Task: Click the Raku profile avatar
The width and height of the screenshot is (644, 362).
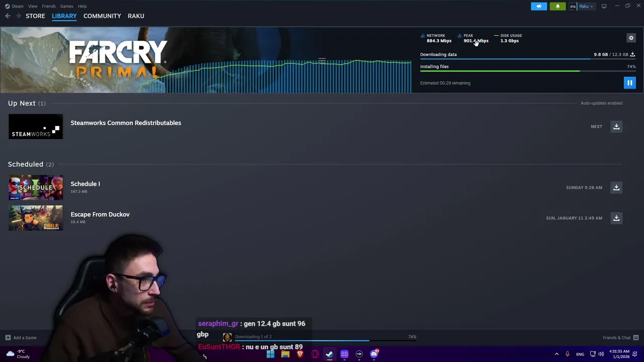Action: (573, 6)
